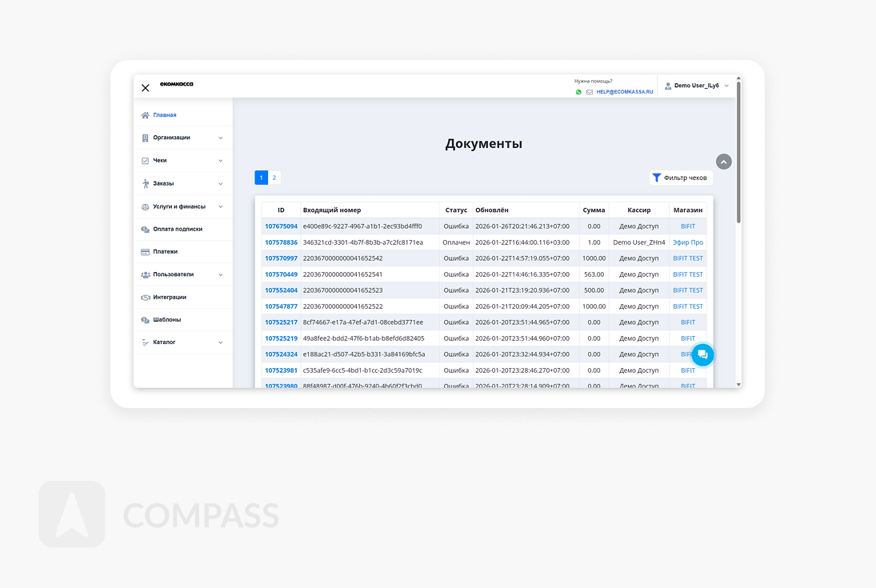876x588 pixels.
Task: Click the Эфир Про store link
Action: (687, 242)
